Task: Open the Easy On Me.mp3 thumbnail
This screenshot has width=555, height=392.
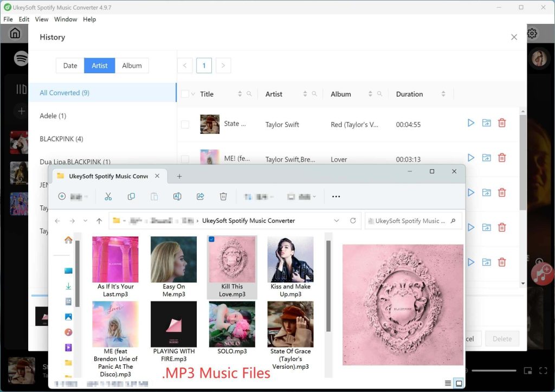Action: click(173, 259)
